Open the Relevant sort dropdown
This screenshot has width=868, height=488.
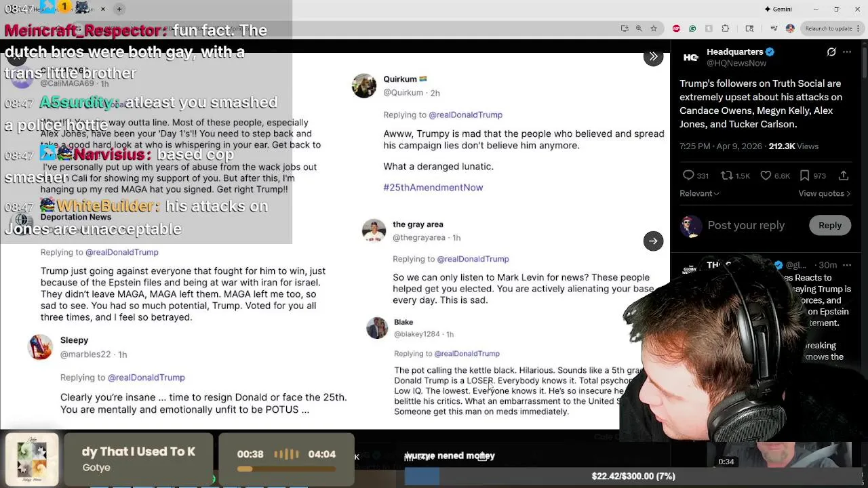tap(699, 193)
